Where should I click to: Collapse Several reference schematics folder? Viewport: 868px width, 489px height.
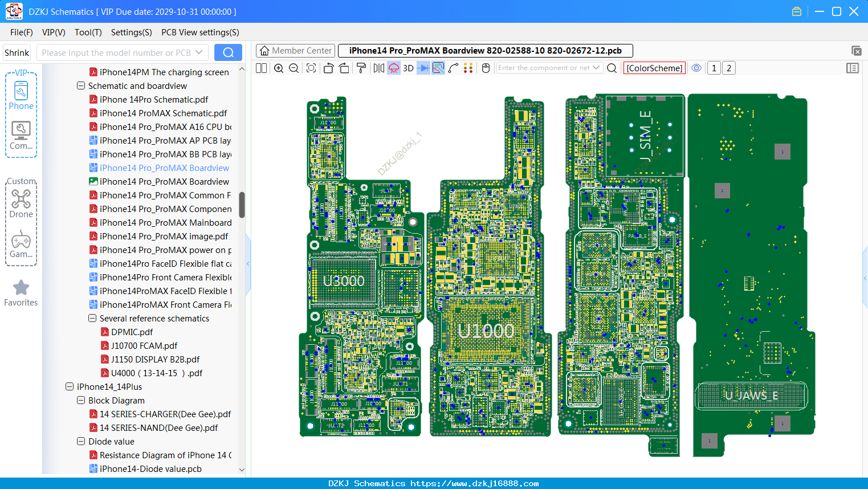92,319
